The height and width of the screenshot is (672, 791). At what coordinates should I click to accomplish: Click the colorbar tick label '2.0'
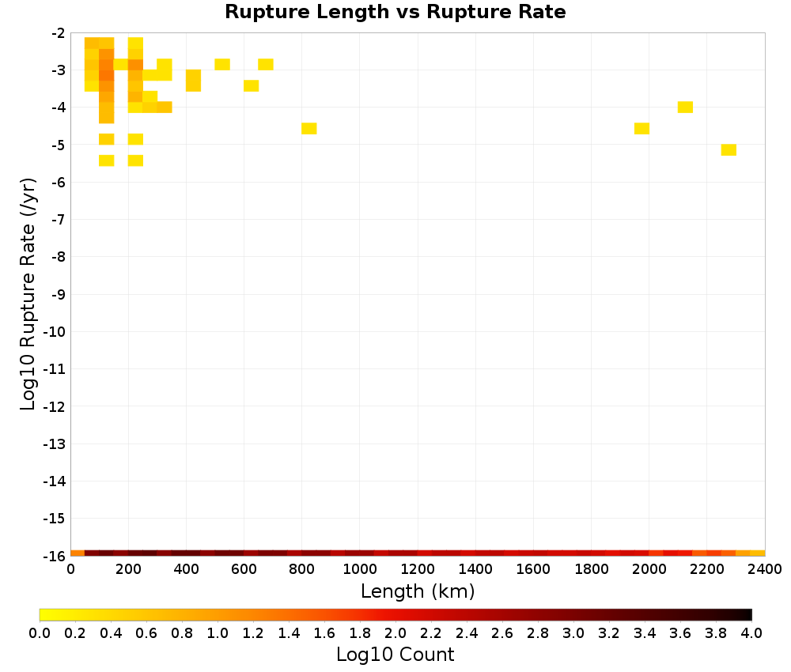click(x=395, y=633)
